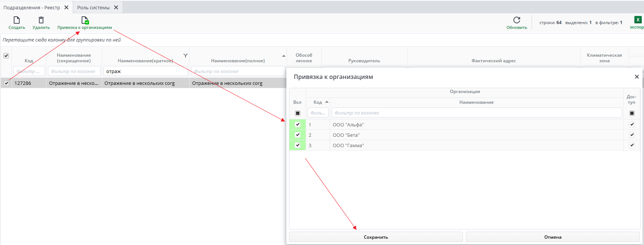Export to Excel via экспорт icon
The width and height of the screenshot is (644, 245).
point(638,20)
